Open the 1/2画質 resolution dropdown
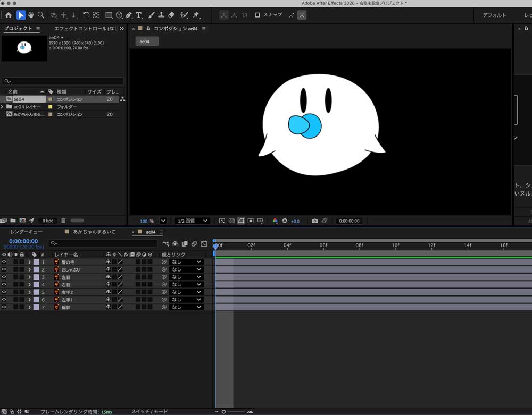 click(x=190, y=221)
